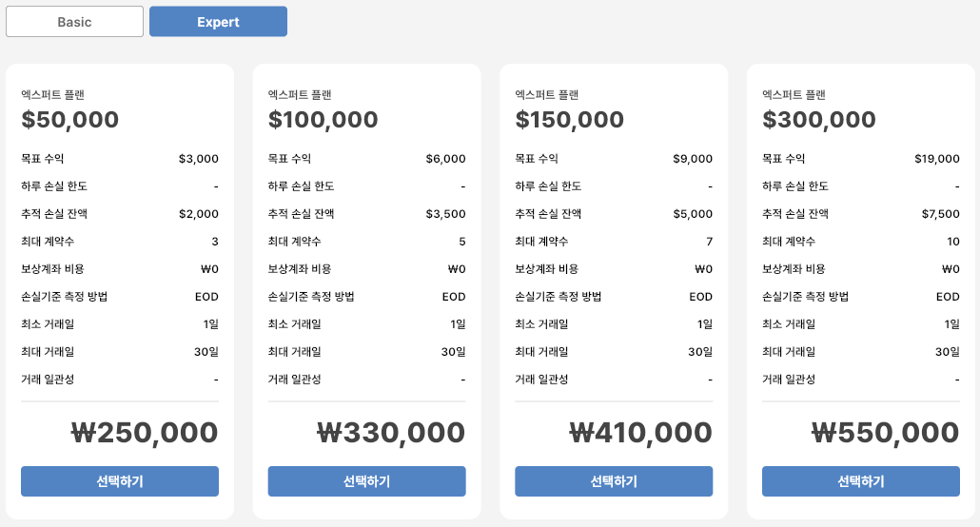Click the $100,000 plan title
This screenshot has height=527, width=980.
(323, 120)
